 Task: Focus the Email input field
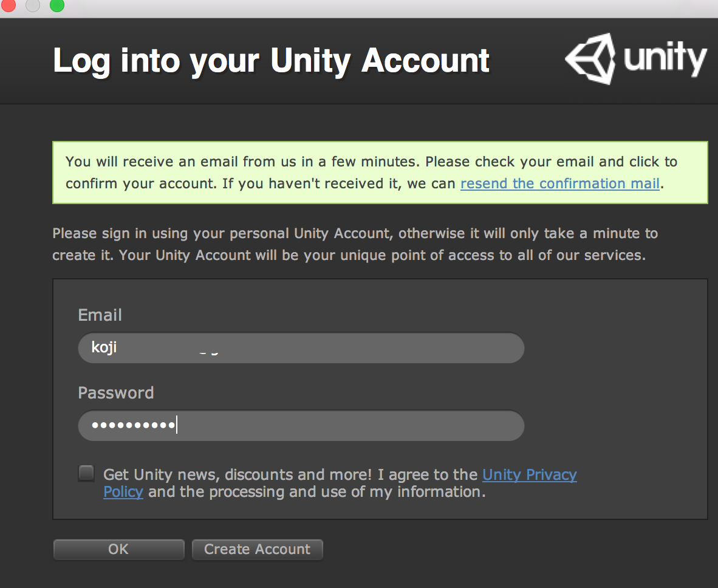[x=301, y=348]
